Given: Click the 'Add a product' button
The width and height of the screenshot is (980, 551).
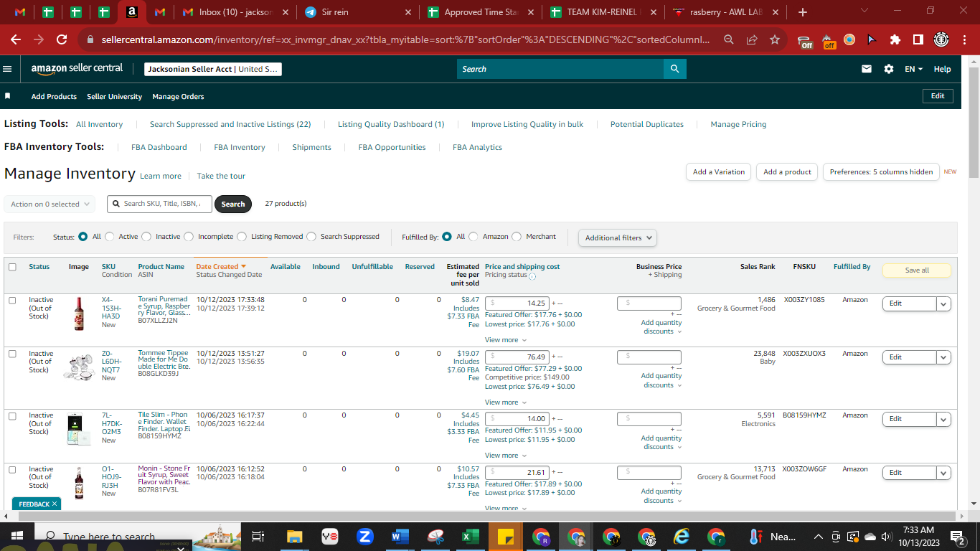Looking at the screenshot, I should tap(787, 172).
